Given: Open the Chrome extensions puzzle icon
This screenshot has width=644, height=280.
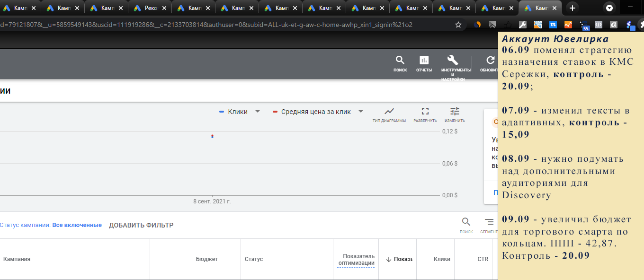Looking at the screenshot, I should (641, 25).
